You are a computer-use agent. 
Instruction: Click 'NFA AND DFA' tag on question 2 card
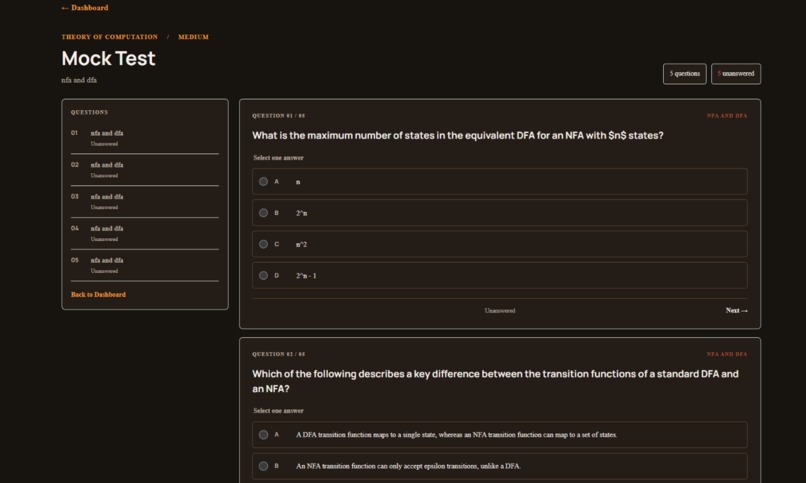pos(727,354)
